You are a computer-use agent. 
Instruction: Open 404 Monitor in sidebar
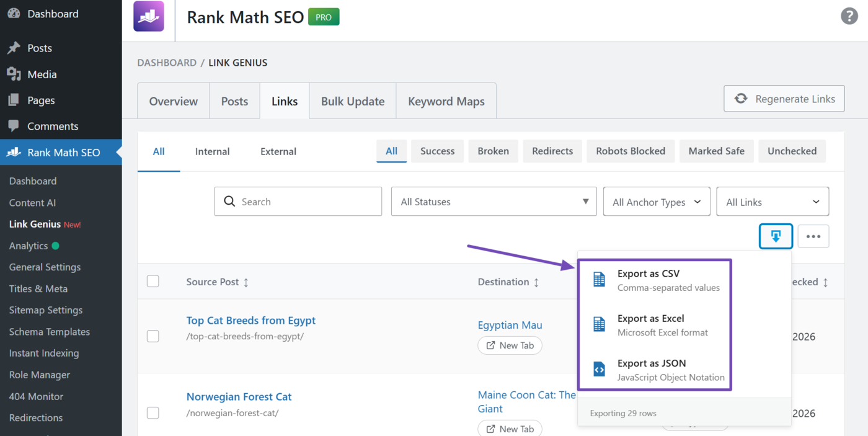pos(36,396)
